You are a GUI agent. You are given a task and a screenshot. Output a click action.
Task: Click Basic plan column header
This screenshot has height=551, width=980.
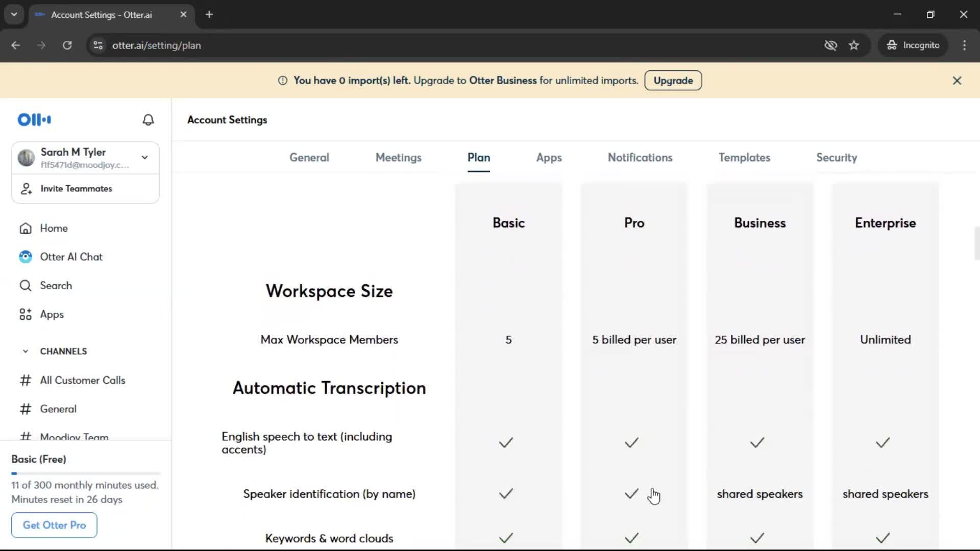pyautogui.click(x=508, y=223)
